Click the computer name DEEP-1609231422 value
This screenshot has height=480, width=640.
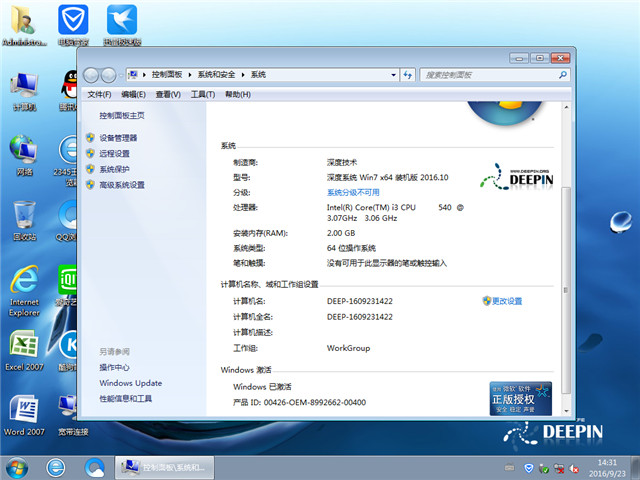[360, 301]
